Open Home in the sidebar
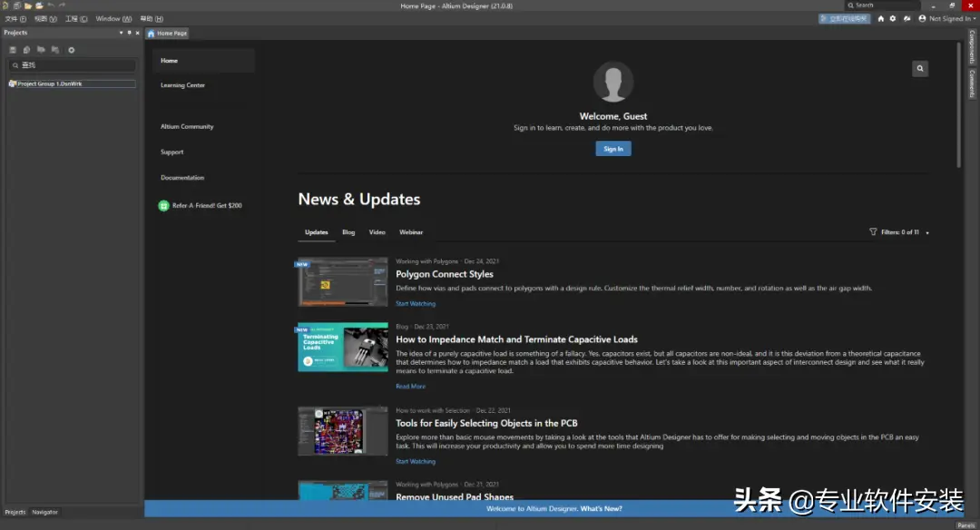The height and width of the screenshot is (530, 980). (204, 61)
